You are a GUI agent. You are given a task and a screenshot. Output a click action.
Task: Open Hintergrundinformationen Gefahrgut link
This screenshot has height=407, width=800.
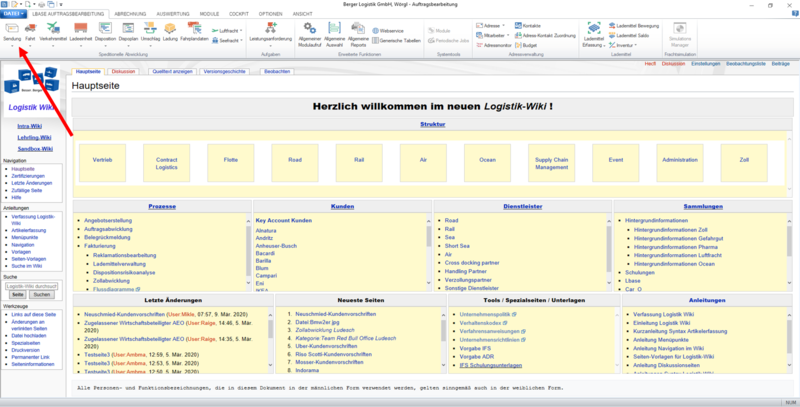coord(678,238)
